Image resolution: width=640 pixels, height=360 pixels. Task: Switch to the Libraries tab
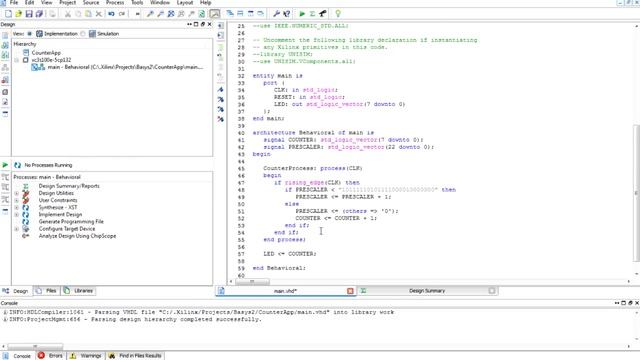(x=79, y=291)
